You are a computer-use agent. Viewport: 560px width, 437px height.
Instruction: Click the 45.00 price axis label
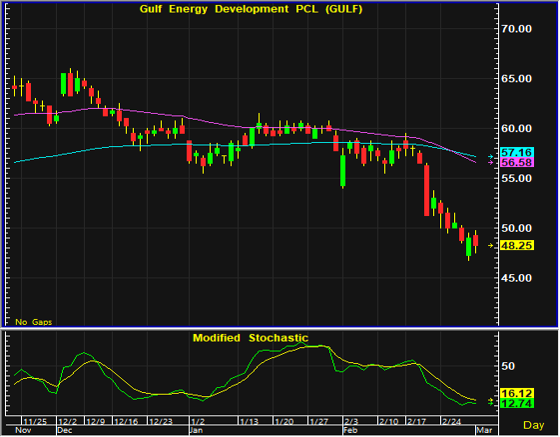(x=516, y=278)
